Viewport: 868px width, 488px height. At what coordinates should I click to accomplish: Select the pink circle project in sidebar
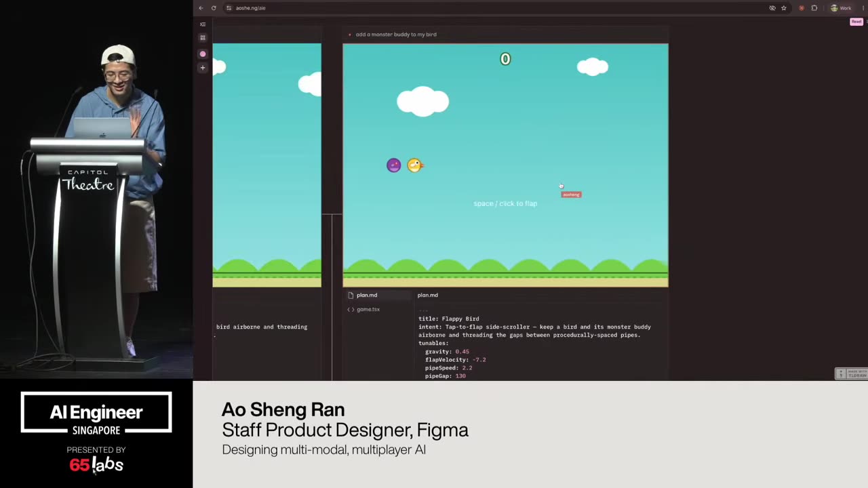click(203, 54)
